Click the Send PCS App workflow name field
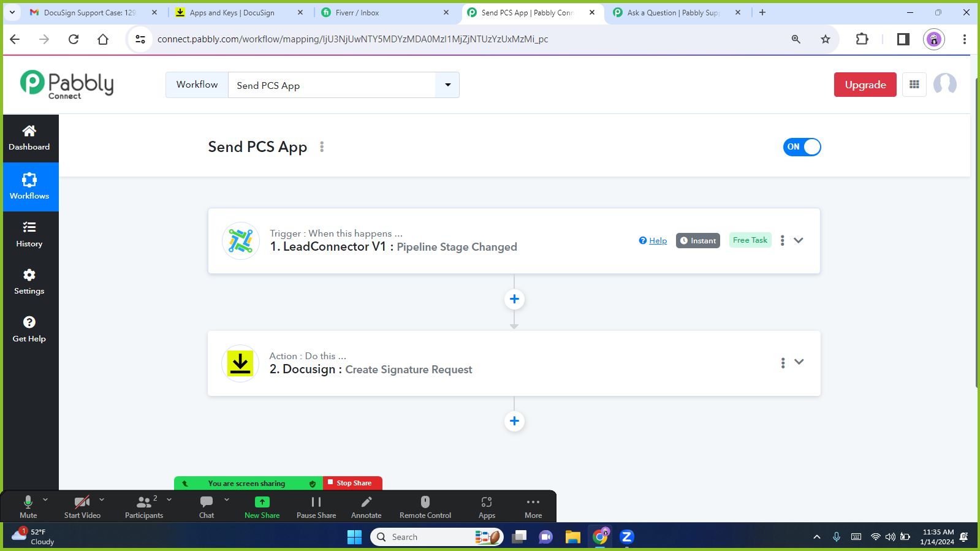 tap(332, 85)
